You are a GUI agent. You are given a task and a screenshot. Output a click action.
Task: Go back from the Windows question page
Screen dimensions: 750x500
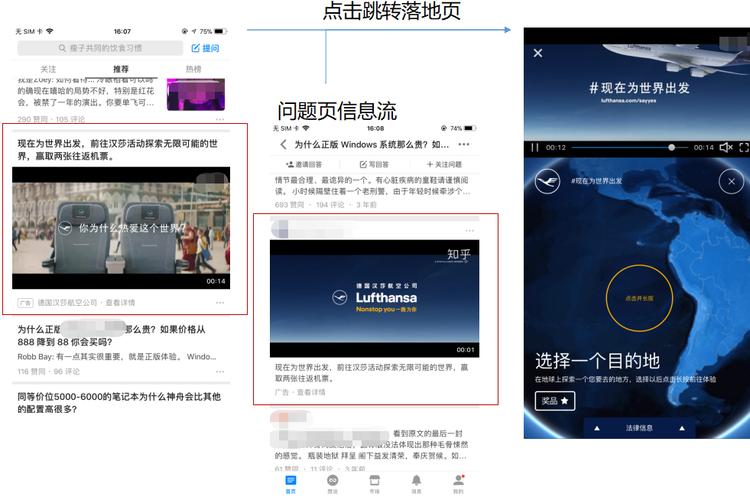(284, 144)
